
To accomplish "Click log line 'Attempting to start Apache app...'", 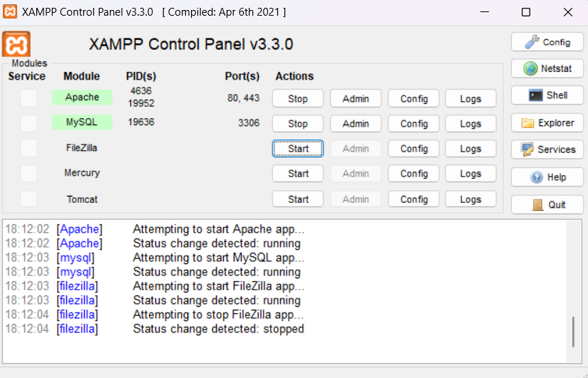I will [219, 229].
